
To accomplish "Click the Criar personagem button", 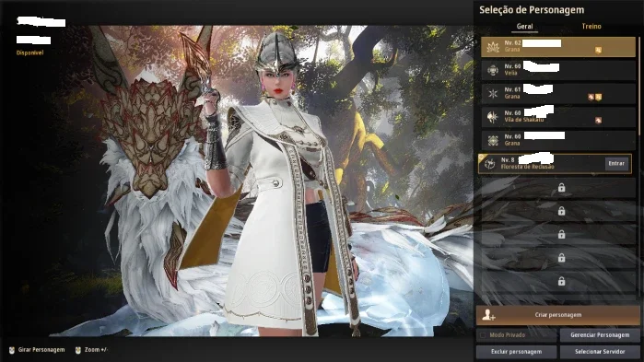I will (558, 315).
